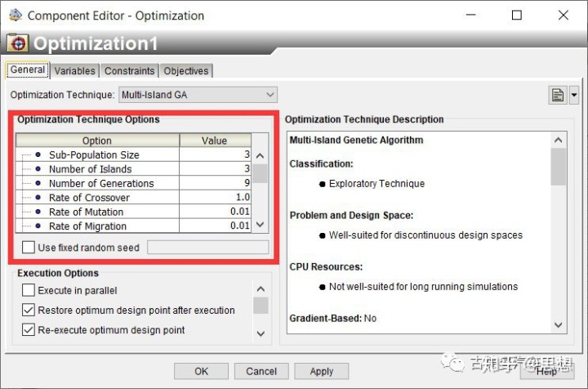Viewport: 588px width, 389px height.
Task: Go to the Objectives tab
Action: (x=186, y=71)
